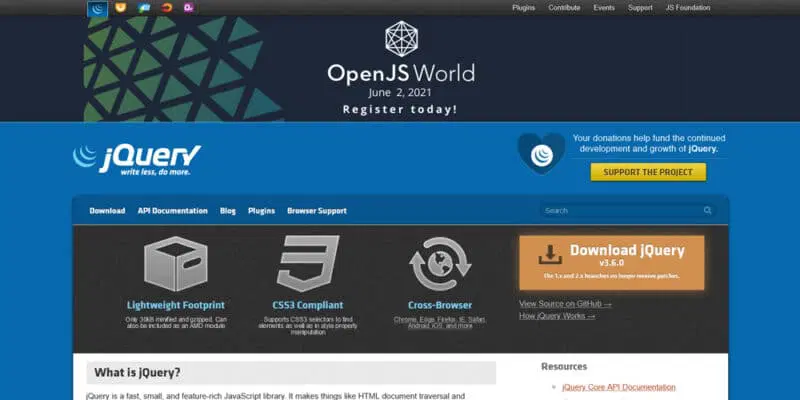Click the Lightweight Footprint heading
This screenshot has height=400, width=800.
tap(176, 305)
